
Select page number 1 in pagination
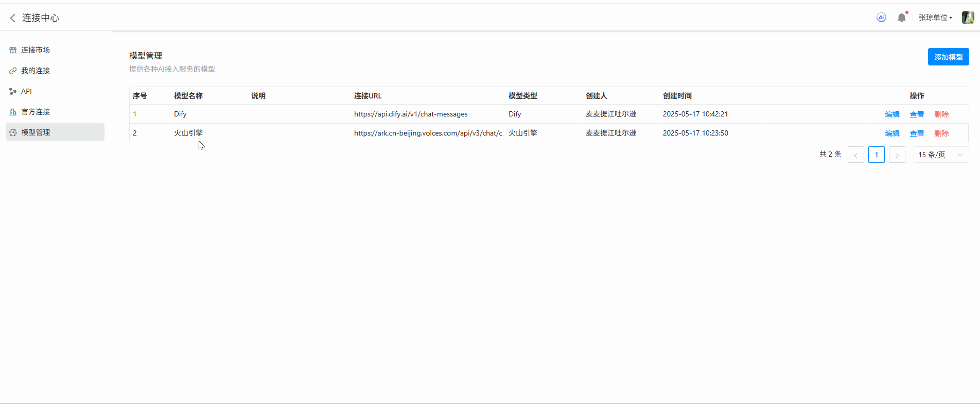point(876,155)
